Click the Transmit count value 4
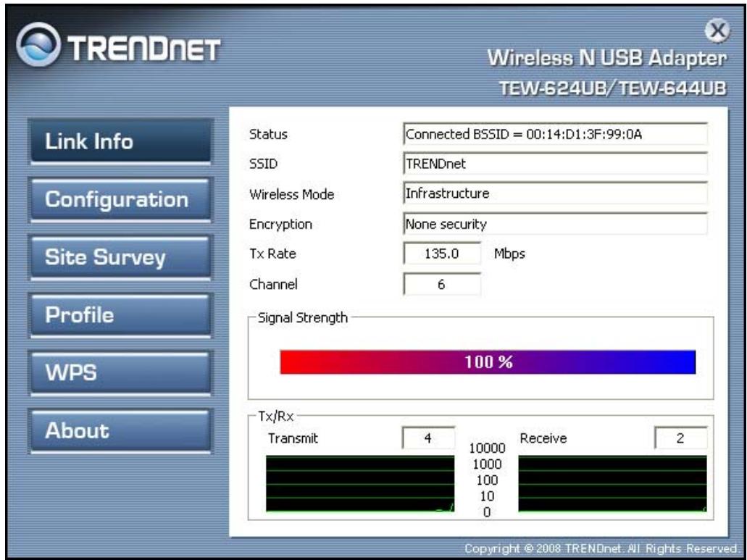The height and width of the screenshot is (560, 747). click(428, 438)
